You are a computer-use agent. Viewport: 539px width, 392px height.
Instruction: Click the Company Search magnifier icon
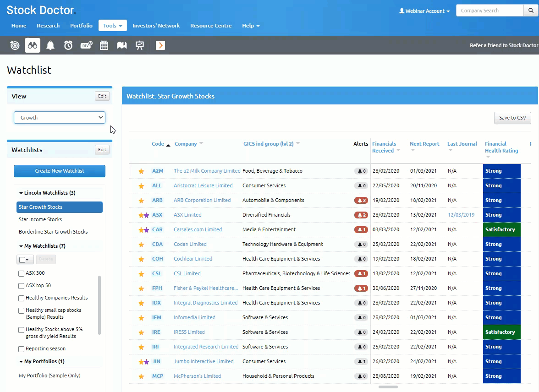[531, 11]
